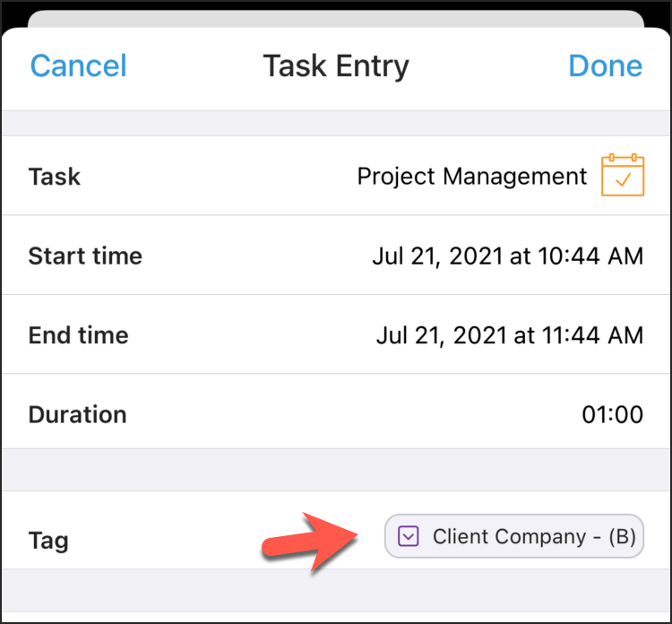Screen dimensions: 672x624
Task: Click the orange calendar checkmark icon
Action: coord(623,175)
